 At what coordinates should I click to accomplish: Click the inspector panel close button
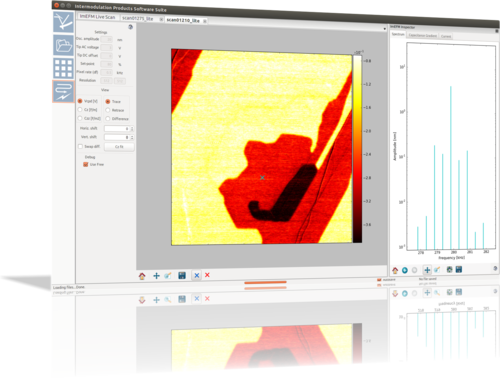tap(496, 31)
